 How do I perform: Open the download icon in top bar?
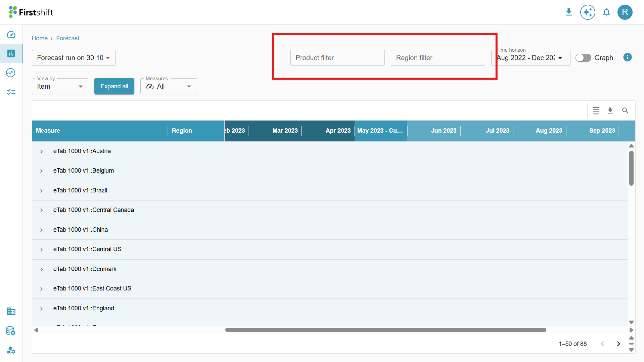pos(568,12)
